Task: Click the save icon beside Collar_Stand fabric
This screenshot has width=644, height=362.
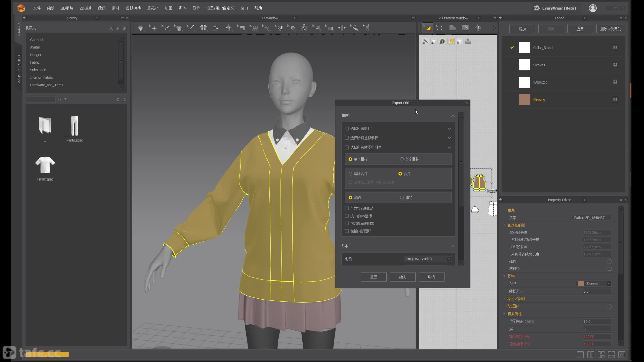Action: [615, 48]
